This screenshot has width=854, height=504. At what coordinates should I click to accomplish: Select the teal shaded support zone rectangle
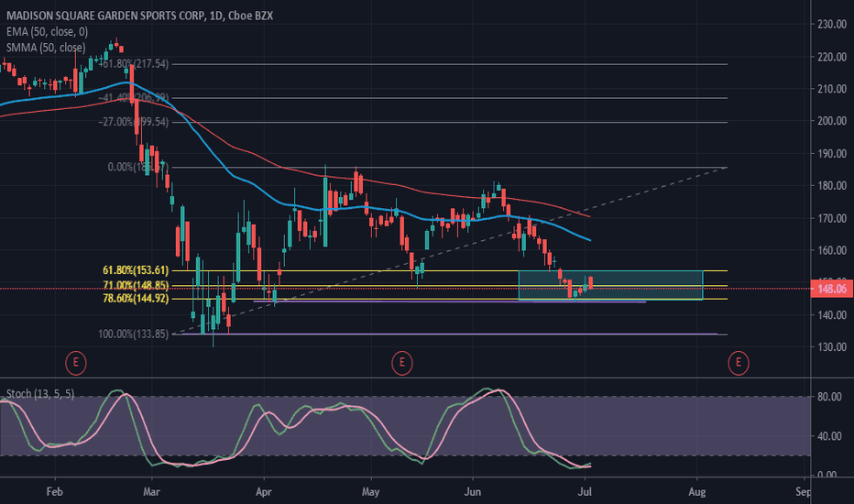point(610,285)
